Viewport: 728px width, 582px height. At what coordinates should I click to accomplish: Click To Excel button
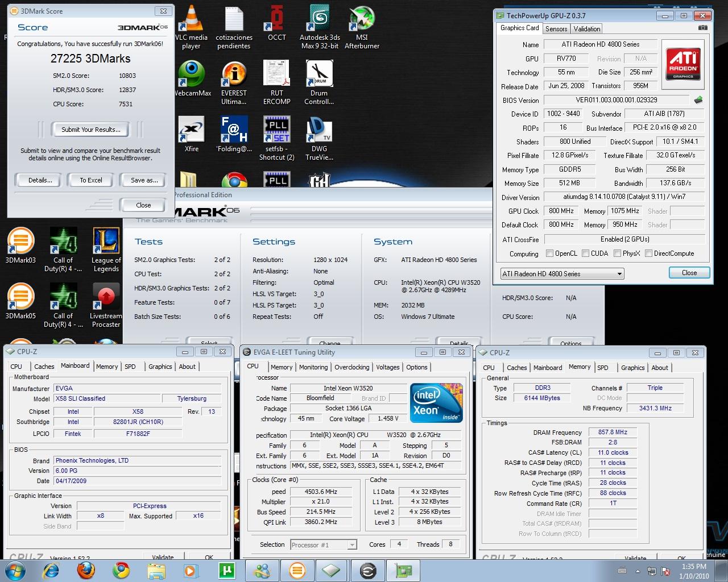pos(91,180)
